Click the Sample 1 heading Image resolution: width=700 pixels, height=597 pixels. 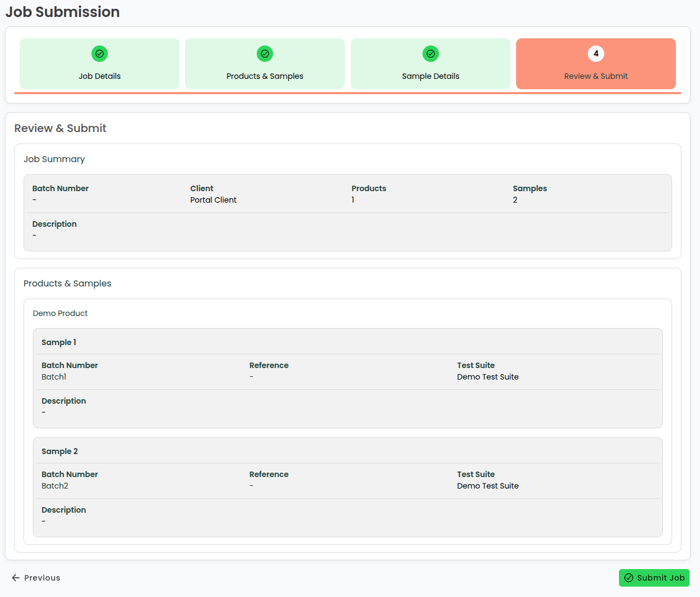click(x=59, y=342)
